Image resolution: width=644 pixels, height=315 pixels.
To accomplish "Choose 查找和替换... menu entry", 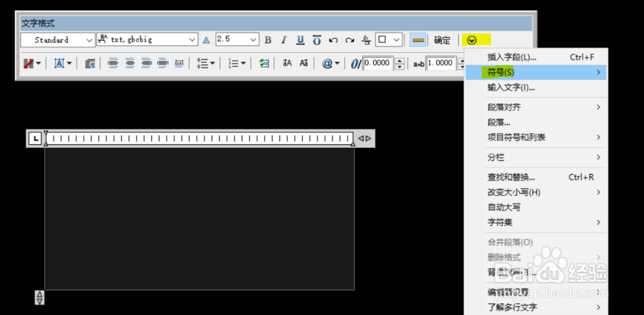I will tap(536, 177).
